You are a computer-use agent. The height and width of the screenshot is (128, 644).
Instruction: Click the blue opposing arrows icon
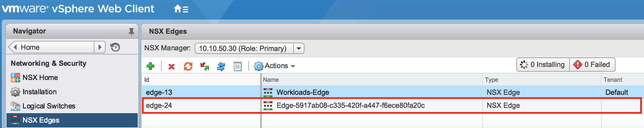pyautogui.click(x=221, y=66)
